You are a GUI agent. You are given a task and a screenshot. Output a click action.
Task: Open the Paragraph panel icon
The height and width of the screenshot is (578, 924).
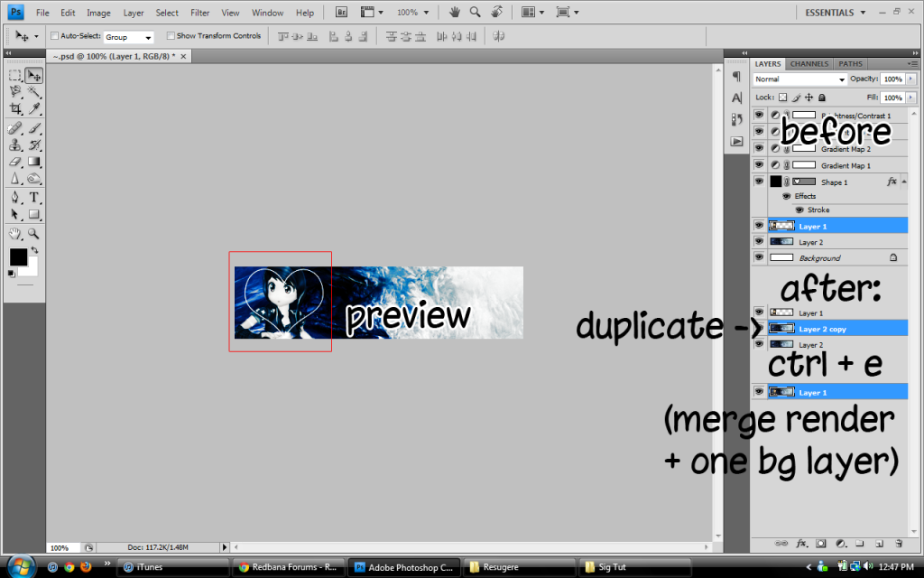[x=736, y=76]
